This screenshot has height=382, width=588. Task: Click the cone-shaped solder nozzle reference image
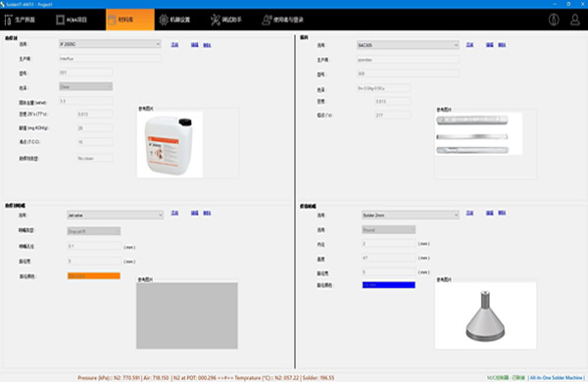pos(486,315)
